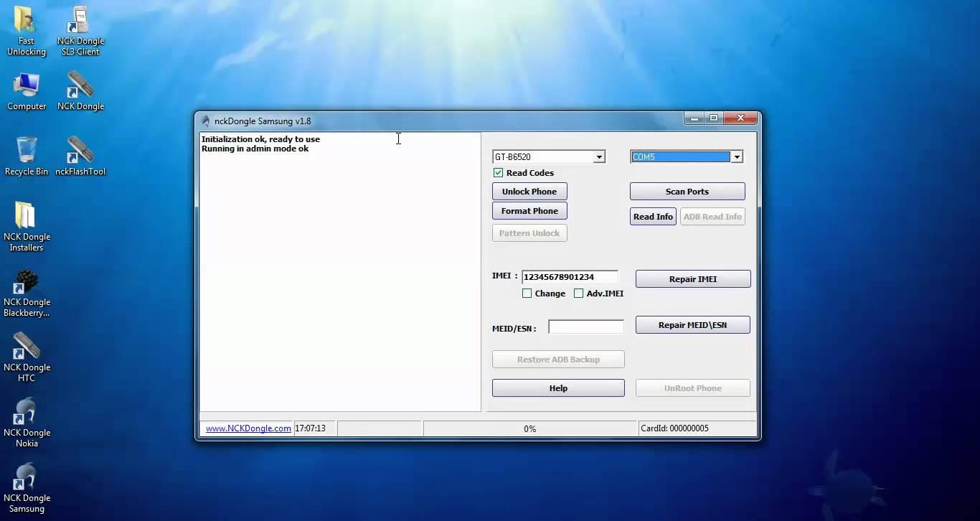Screen dimensions: 980x521
Task: Click the CardId: 000000005 status entry
Action: point(674,428)
